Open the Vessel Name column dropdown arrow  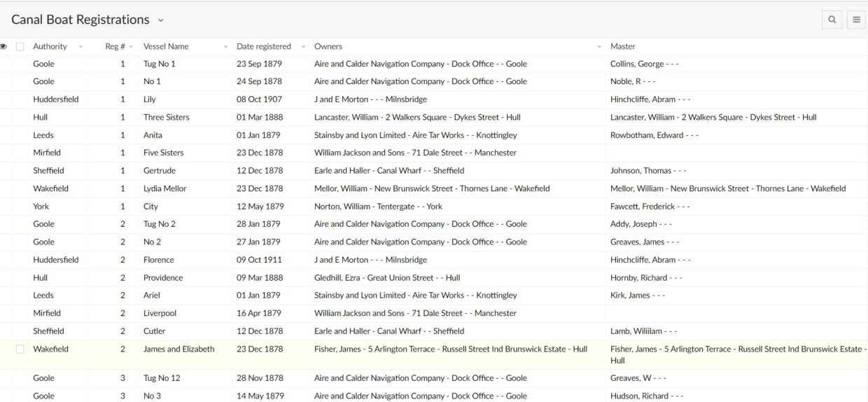(x=225, y=47)
